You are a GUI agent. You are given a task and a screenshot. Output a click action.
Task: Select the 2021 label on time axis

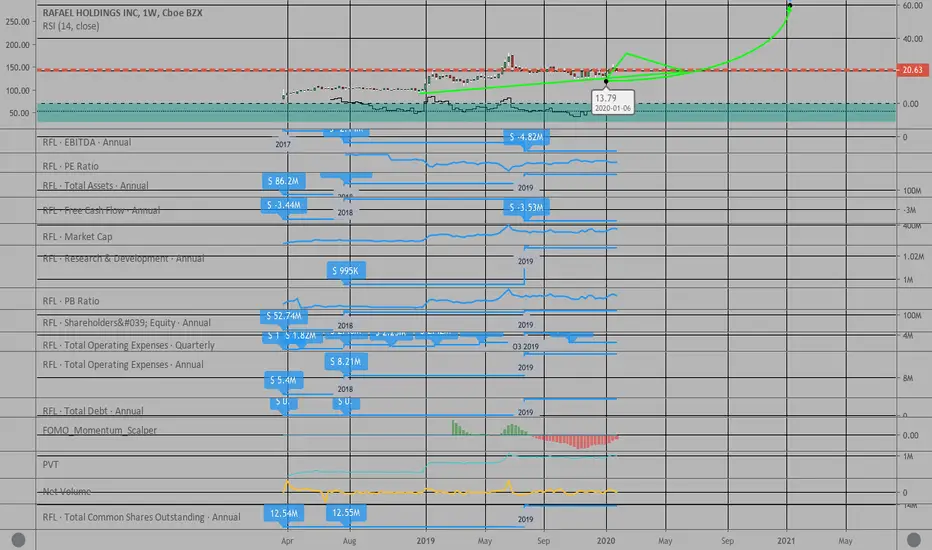point(786,540)
